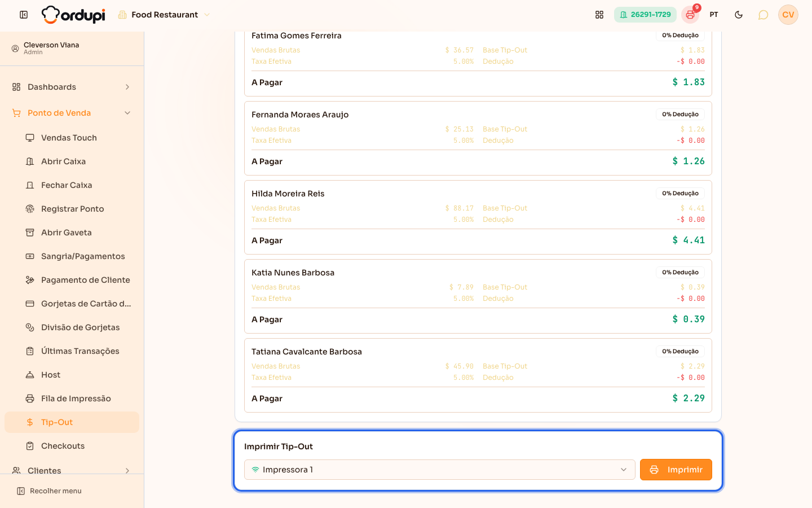Image resolution: width=812 pixels, height=508 pixels.
Task: Select Hilda Moreira Reis name
Action: point(288,194)
